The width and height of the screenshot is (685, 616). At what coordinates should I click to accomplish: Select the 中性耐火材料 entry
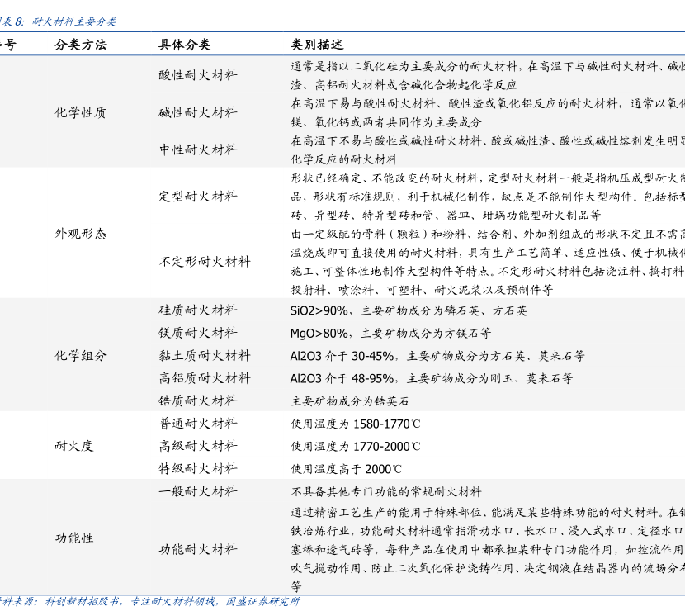click(x=198, y=149)
